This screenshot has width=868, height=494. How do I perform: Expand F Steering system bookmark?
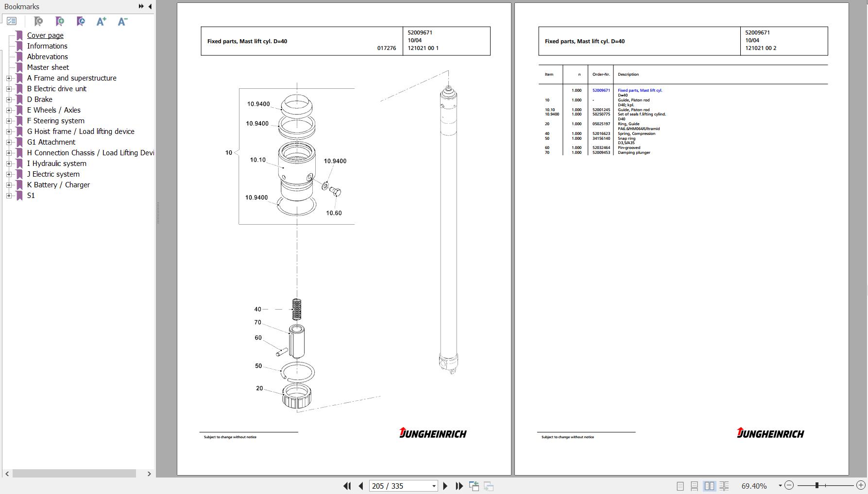9,121
